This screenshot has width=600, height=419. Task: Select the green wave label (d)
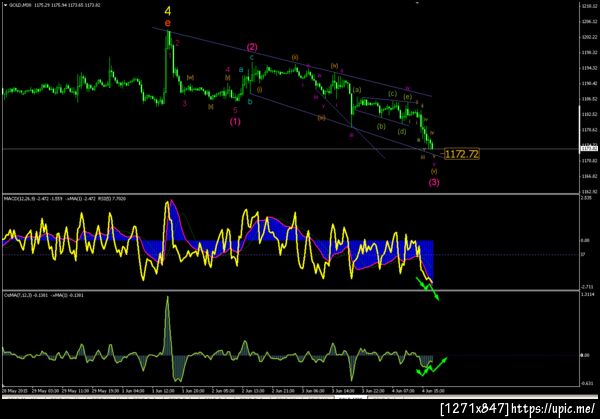pyautogui.click(x=401, y=132)
